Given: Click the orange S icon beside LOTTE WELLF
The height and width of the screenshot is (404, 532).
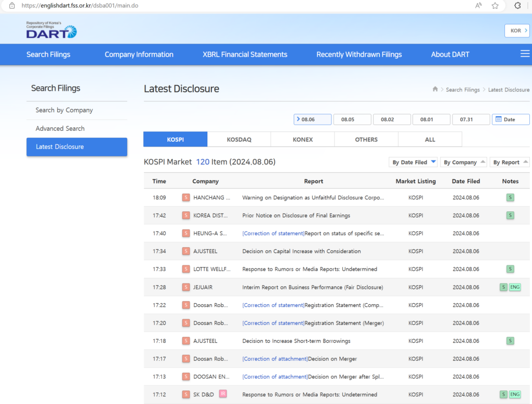Looking at the screenshot, I should coord(186,270).
